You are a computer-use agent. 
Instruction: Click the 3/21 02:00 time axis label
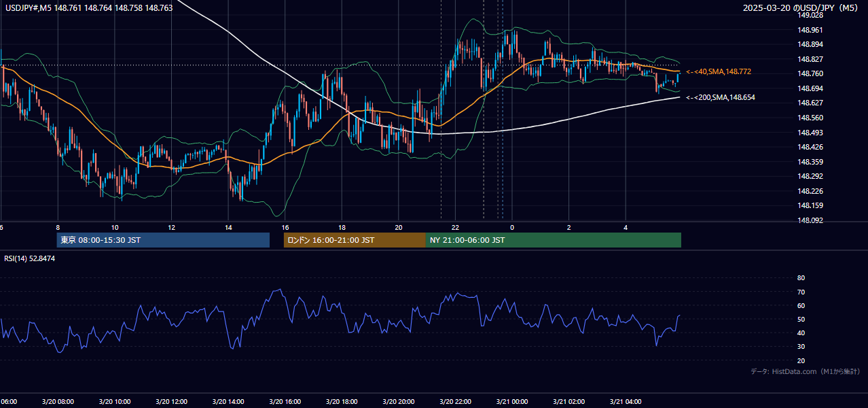click(x=569, y=402)
